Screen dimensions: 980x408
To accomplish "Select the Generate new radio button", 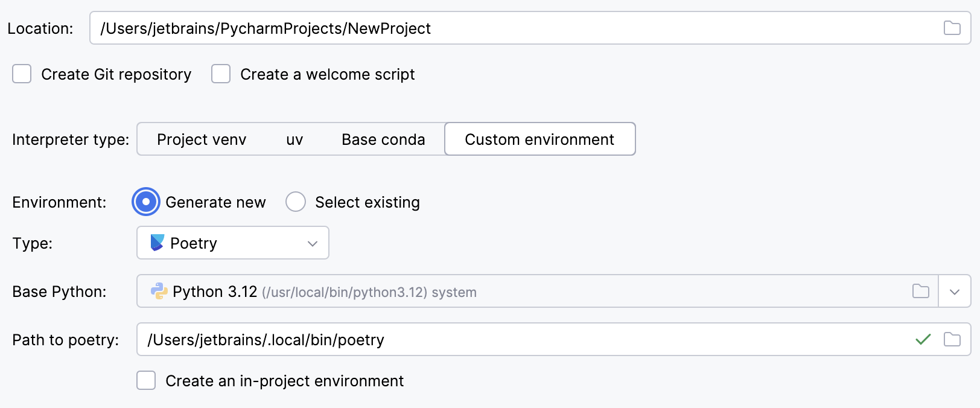I will point(146,202).
